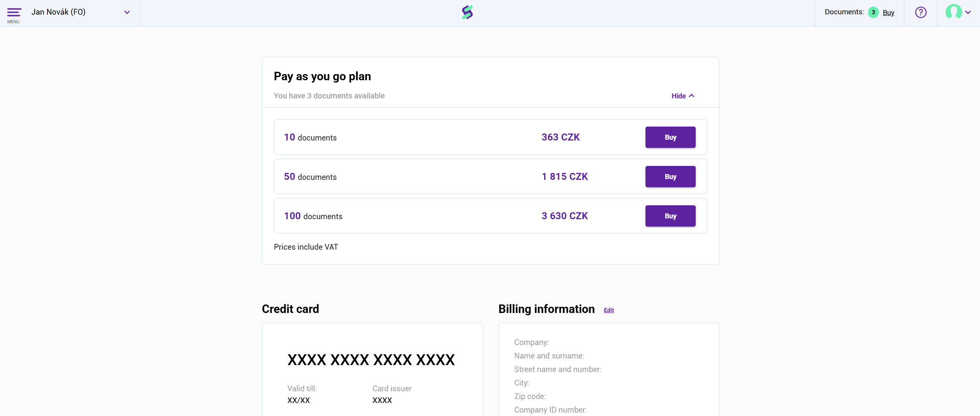The height and width of the screenshot is (416, 980).
Task: Edit the billing information
Action: coord(609,310)
